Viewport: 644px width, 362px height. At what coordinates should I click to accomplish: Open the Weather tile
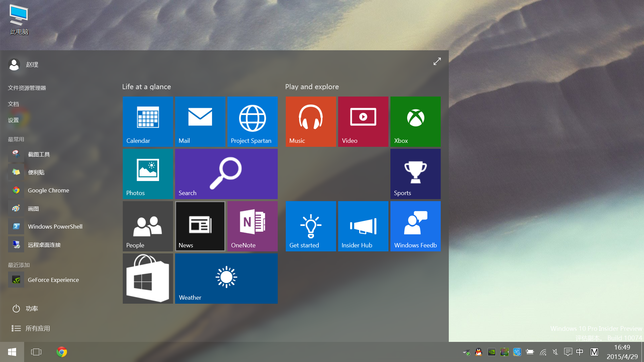pyautogui.click(x=226, y=278)
